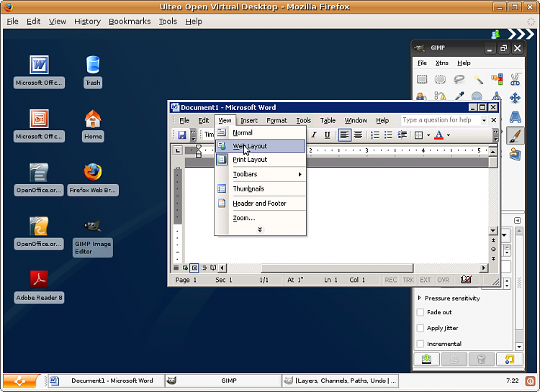
Task: Select GIMP Fuzzy Select wand tool
Action: pos(478,80)
